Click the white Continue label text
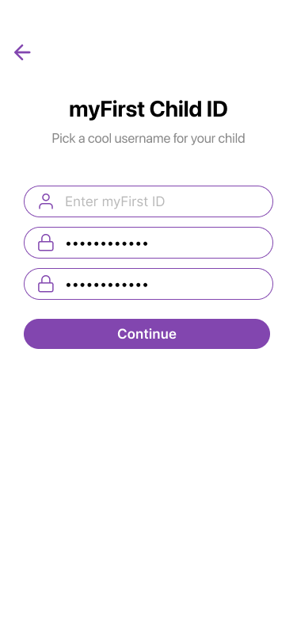The width and height of the screenshot is (297, 644). click(x=147, y=334)
